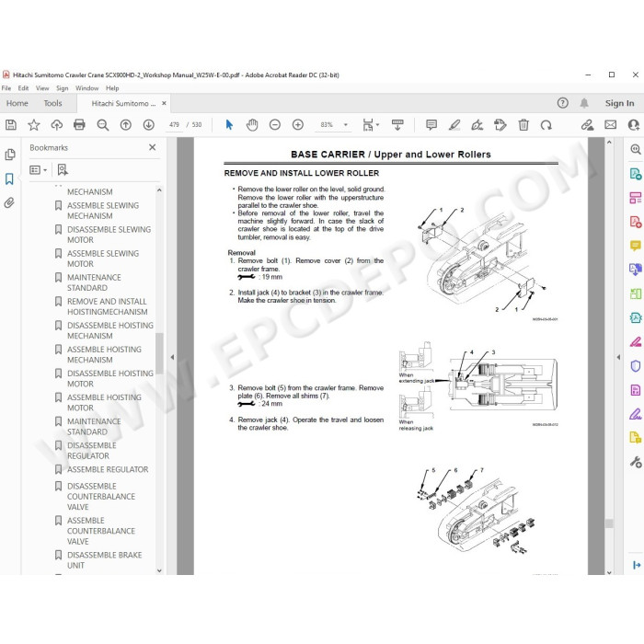644x644 pixels.
Task: Close the Bookmarks panel
Action: pyautogui.click(x=153, y=147)
